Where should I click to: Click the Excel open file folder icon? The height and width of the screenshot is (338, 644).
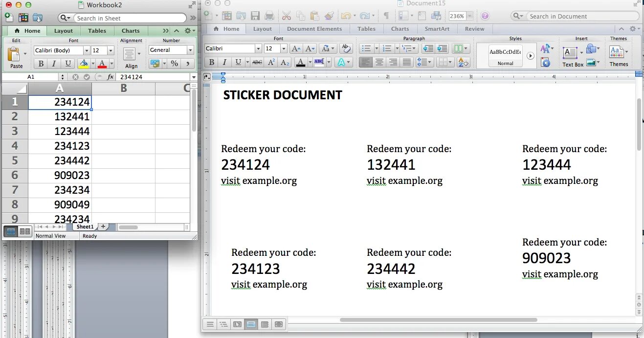click(x=38, y=18)
